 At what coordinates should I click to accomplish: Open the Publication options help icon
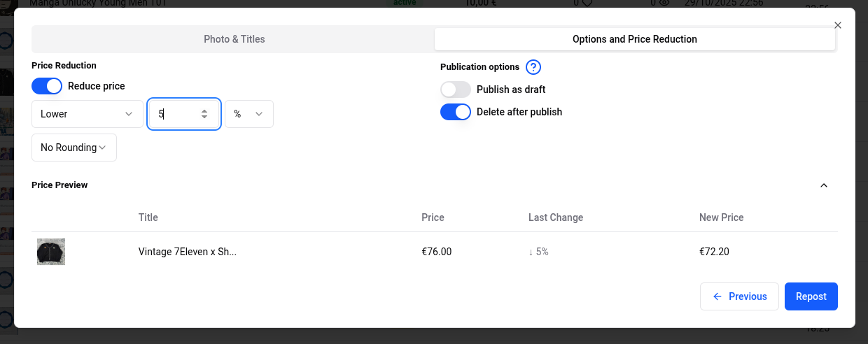coord(533,67)
